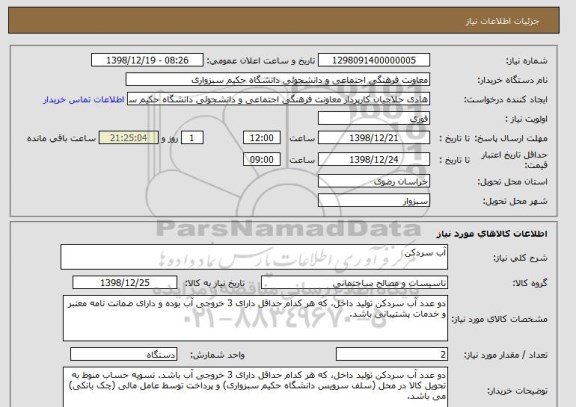Click the goods group field تاسیسات و مصالح ساختمانی
Viewport: 576px width, 407px height.
pyautogui.click(x=354, y=283)
